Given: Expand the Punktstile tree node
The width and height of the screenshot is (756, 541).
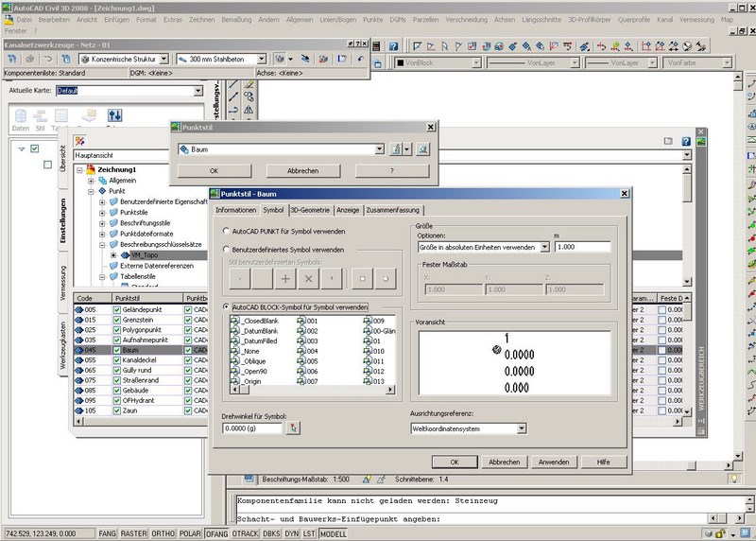Looking at the screenshot, I should pyautogui.click(x=102, y=213).
